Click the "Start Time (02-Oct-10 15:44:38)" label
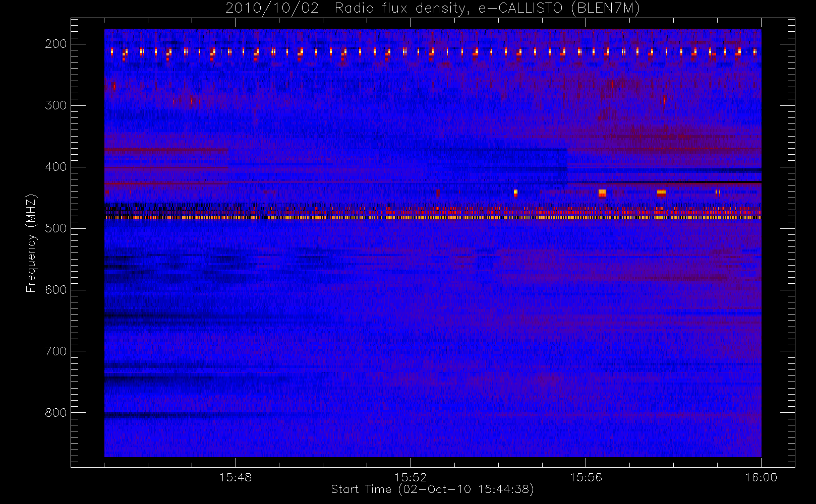 (432, 489)
